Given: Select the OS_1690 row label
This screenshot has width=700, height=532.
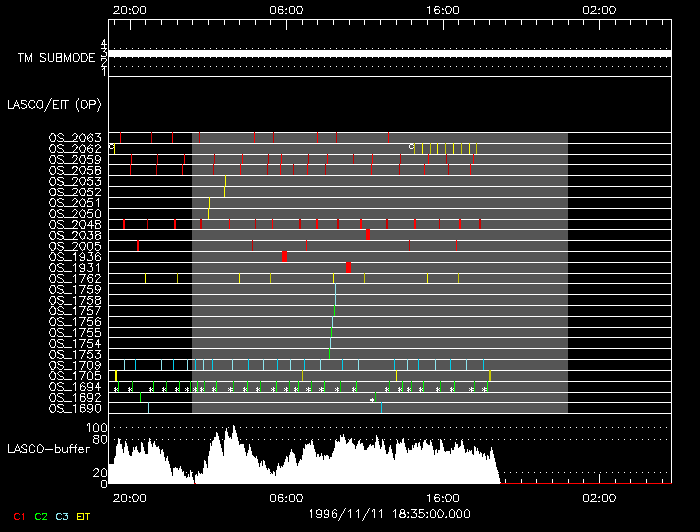Looking at the screenshot, I should [x=75, y=408].
